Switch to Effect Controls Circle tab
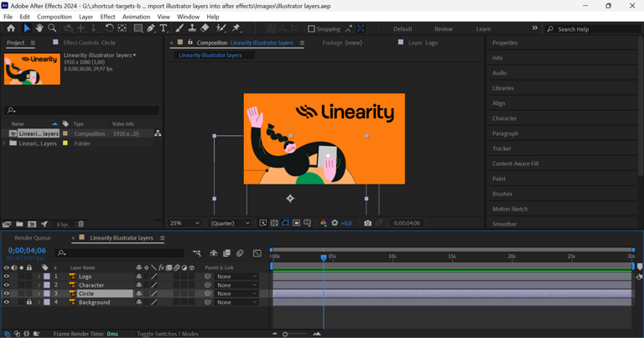Viewport: 644px width, 338px height. coord(89,43)
